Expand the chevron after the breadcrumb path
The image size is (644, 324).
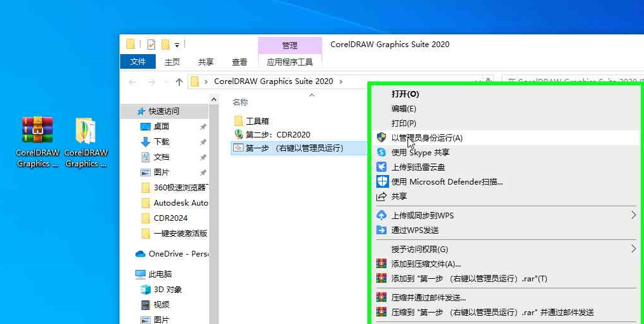pyautogui.click(x=341, y=81)
